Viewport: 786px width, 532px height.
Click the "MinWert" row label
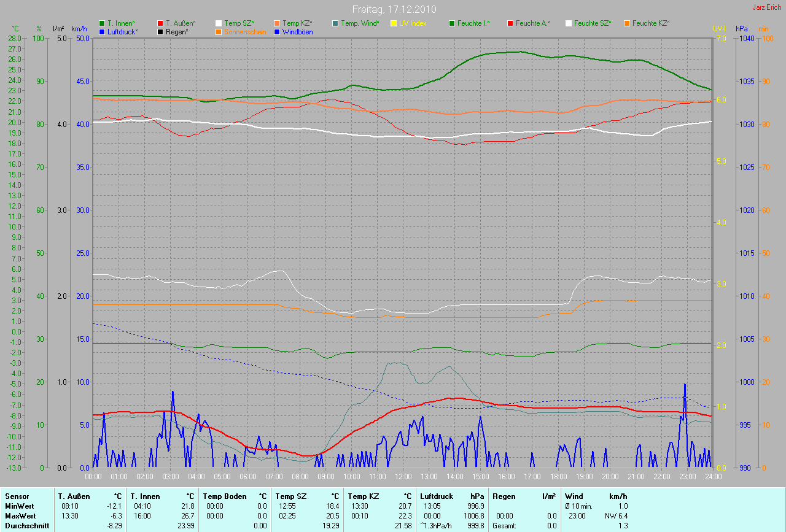(x=20, y=506)
